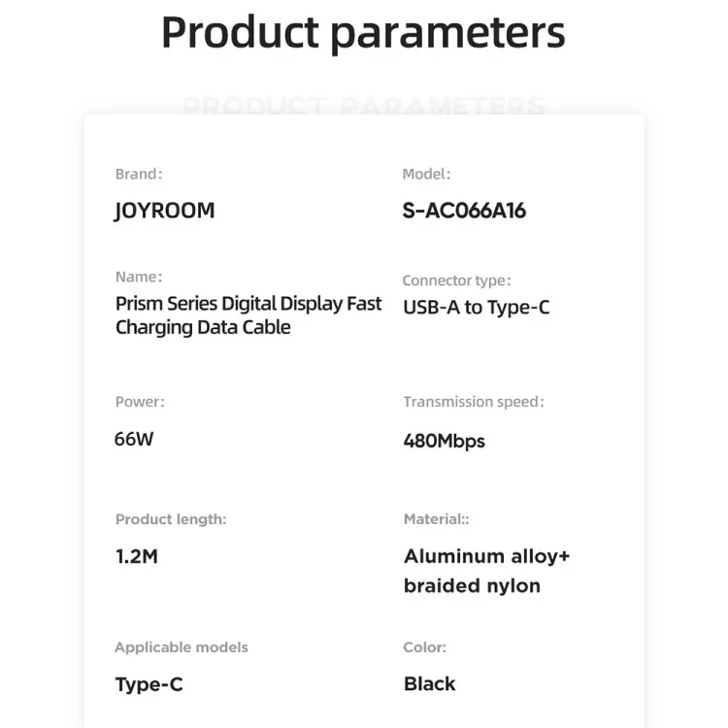This screenshot has width=728, height=728.
Task: Click the 480Mbps speed value
Action: tap(444, 441)
